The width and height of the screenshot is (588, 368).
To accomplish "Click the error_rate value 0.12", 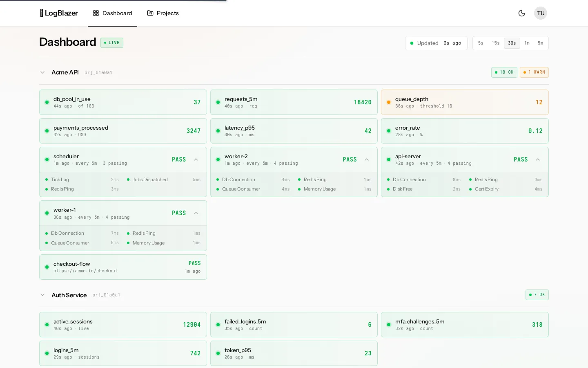I will pos(535,131).
